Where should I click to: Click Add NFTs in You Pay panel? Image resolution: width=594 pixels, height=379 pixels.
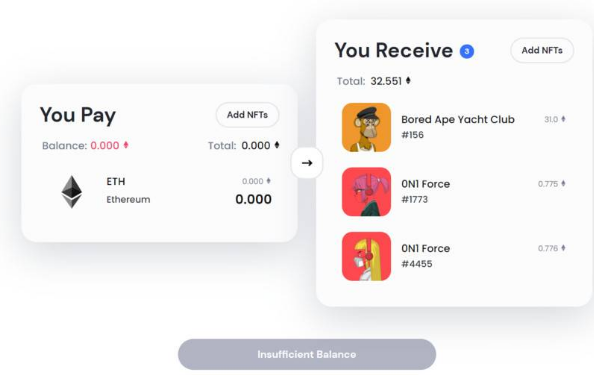coord(247,115)
